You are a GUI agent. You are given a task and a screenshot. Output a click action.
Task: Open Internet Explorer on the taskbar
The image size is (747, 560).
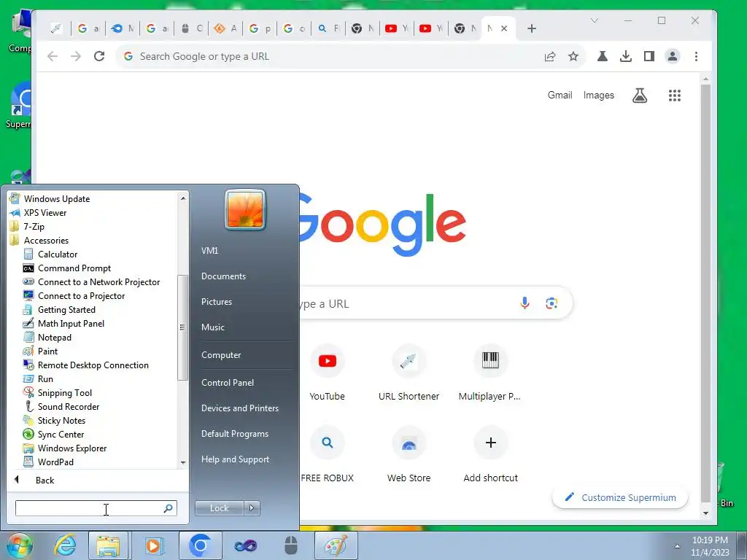point(64,545)
